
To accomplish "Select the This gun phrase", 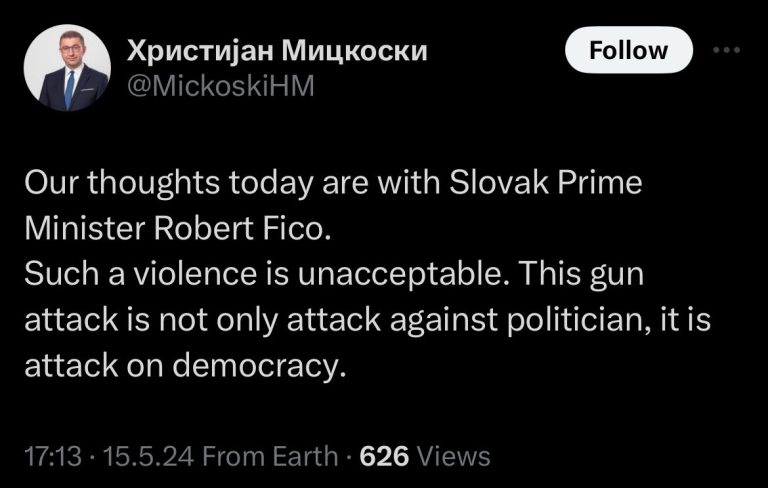I will coord(580,274).
